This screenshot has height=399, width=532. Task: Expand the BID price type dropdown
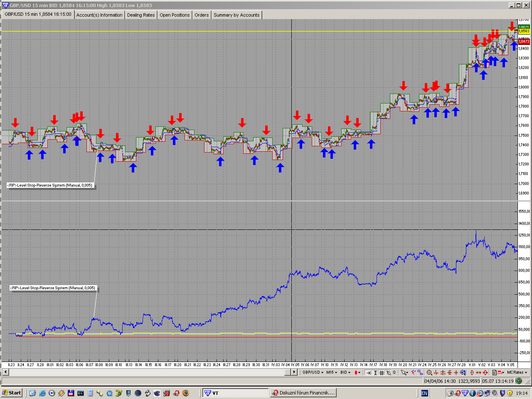(345, 372)
